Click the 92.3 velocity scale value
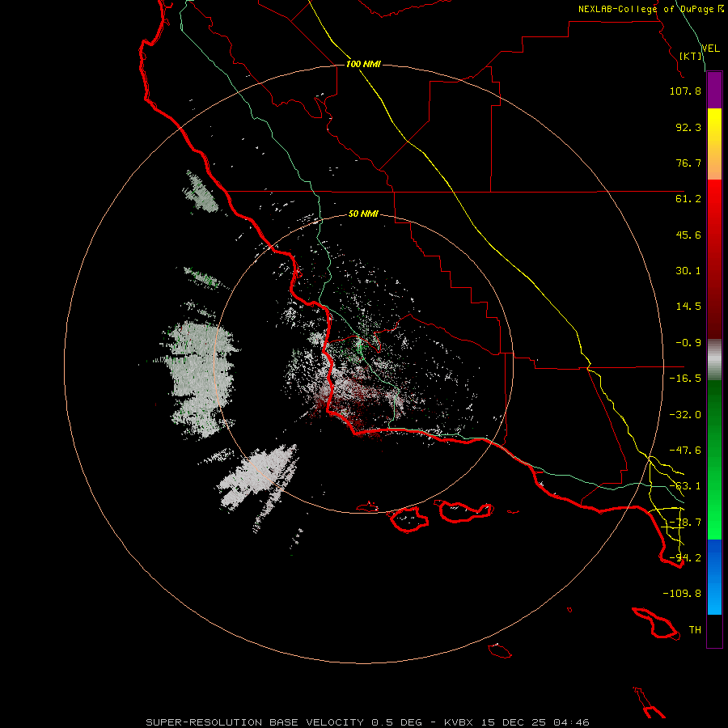 [x=688, y=127]
